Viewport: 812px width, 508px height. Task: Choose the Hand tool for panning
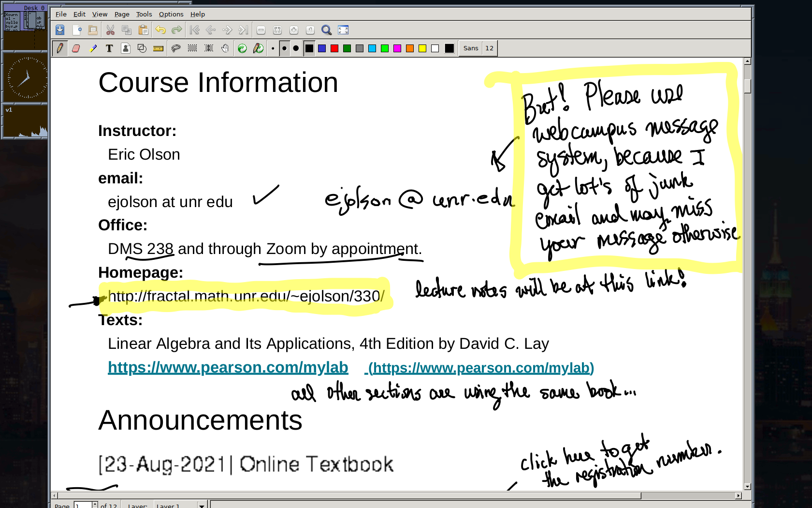tap(225, 48)
